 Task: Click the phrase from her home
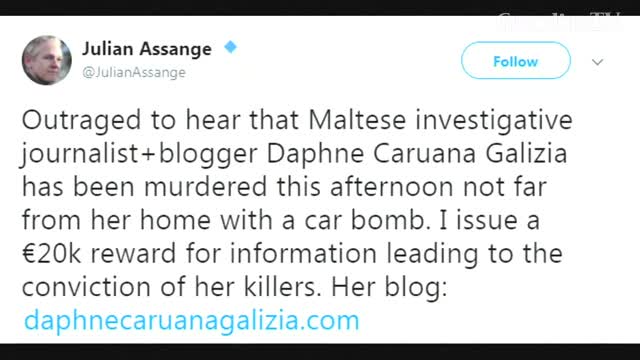116,220
